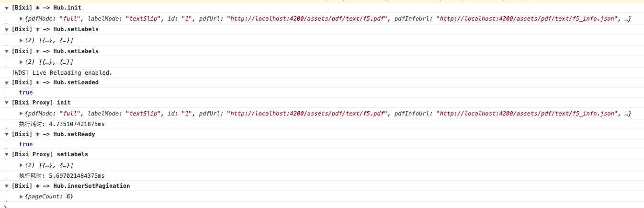Collapse the Hub.init console group

pyautogui.click(x=6, y=8)
